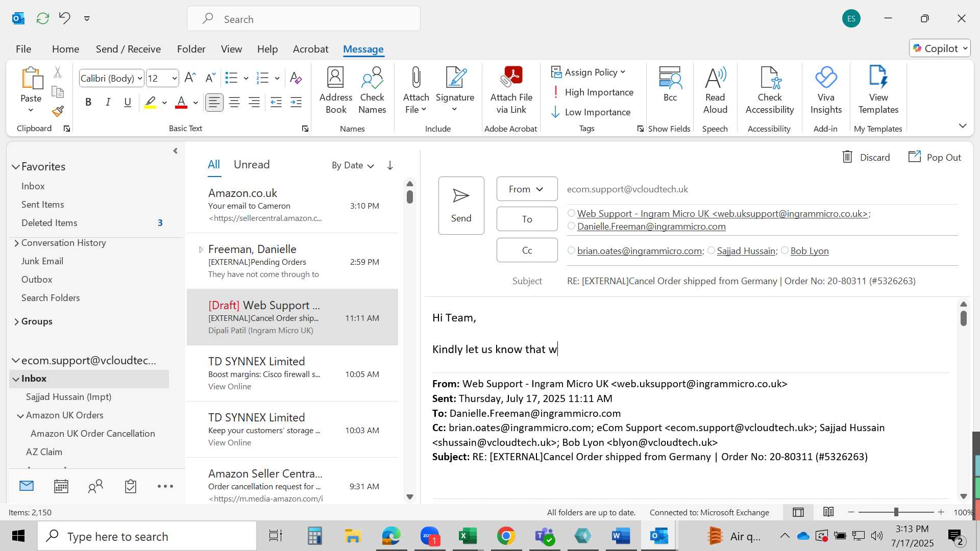The image size is (980, 551).
Task: Open the File menu
Action: pyautogui.click(x=23, y=49)
